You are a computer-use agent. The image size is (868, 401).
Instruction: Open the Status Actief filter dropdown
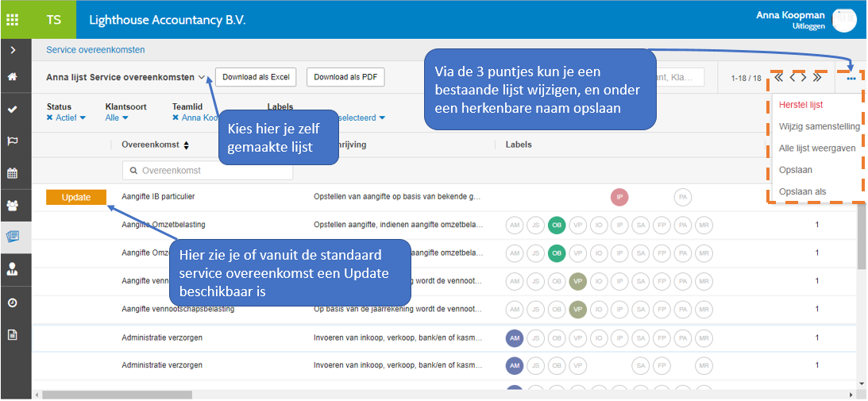[71, 118]
